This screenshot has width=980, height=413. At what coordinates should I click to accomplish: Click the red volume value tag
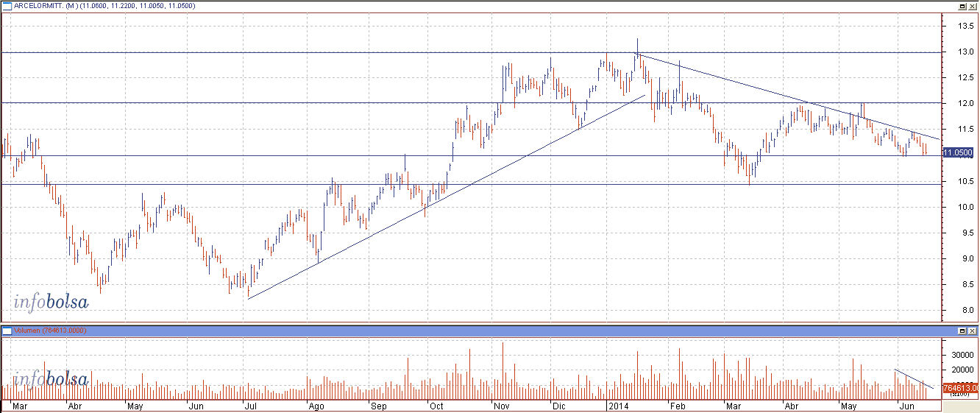click(960, 388)
